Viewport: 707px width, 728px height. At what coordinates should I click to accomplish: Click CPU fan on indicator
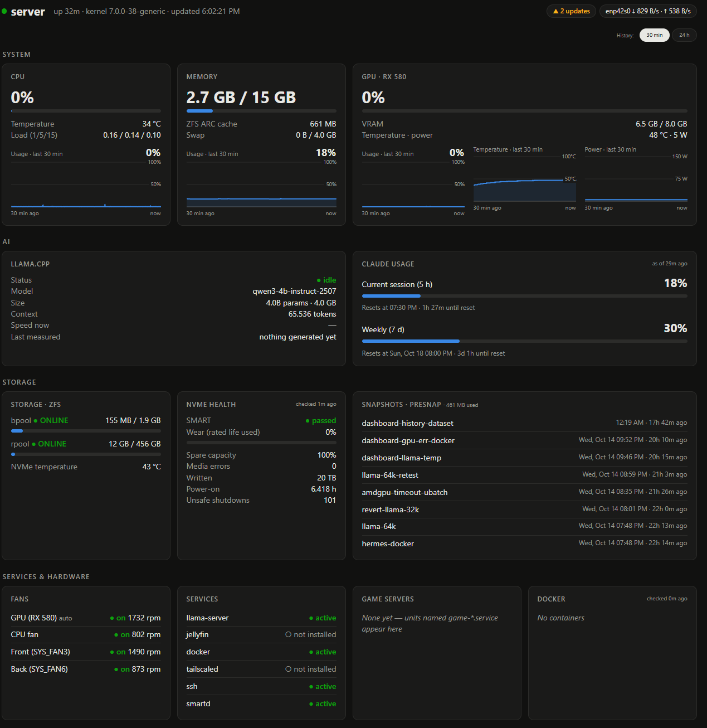click(121, 635)
